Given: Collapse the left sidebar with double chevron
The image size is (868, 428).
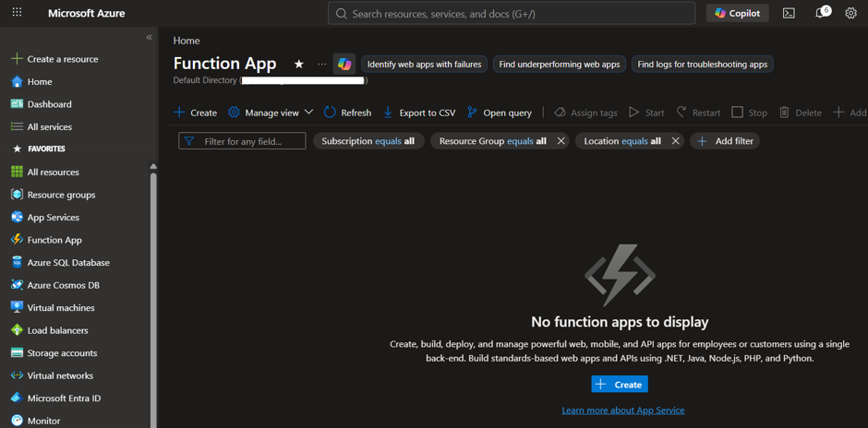Looking at the screenshot, I should 149,37.
